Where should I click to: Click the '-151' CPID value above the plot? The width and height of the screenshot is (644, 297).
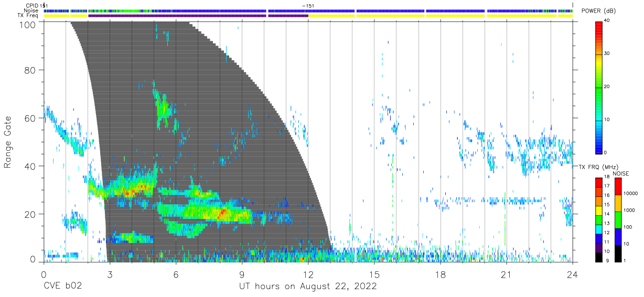coord(308,5)
